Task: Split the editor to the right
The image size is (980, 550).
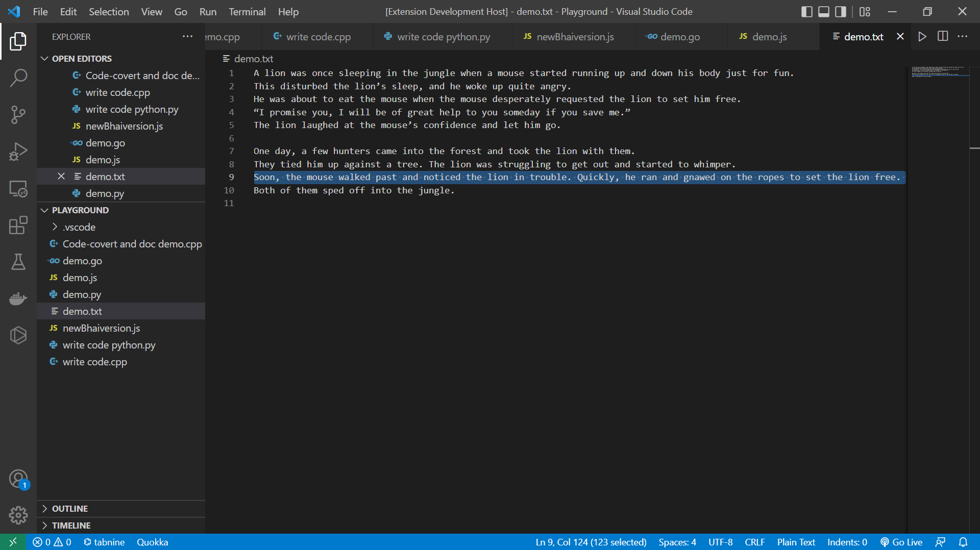Action: coord(943,36)
